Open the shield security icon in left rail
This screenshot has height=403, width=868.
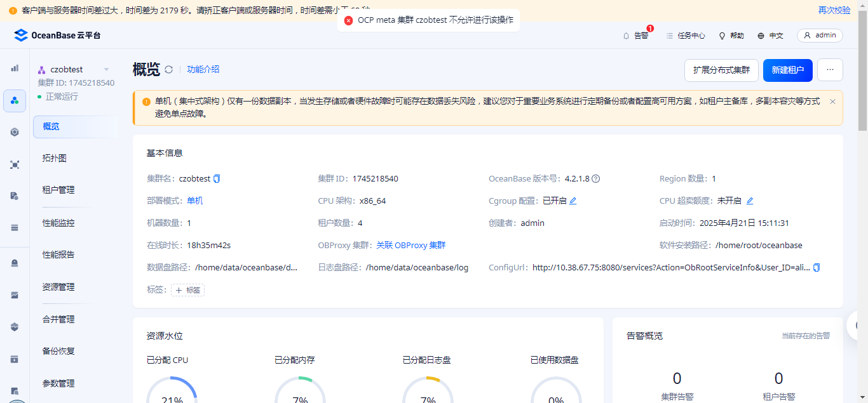point(15,327)
